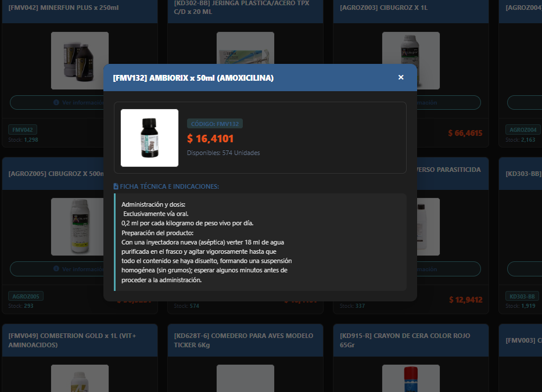Click 'Stock: 2,163' on AGROZ004 card
This screenshot has width=542, height=392.
[521, 139]
